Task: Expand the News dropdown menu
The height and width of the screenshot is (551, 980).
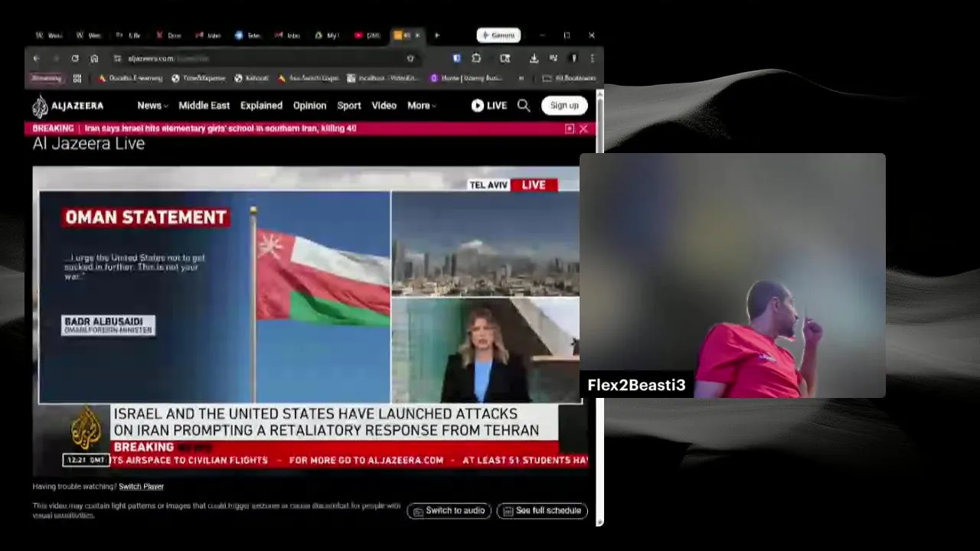Action: [x=152, y=106]
